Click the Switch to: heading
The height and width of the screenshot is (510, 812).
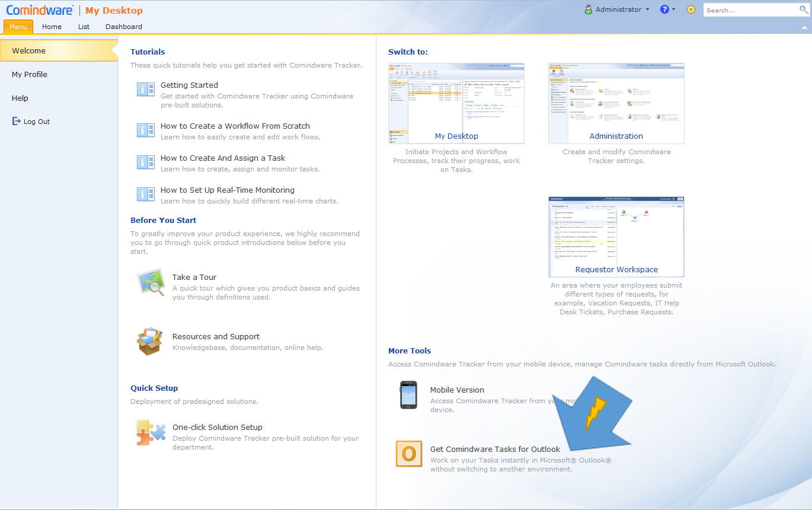click(408, 52)
